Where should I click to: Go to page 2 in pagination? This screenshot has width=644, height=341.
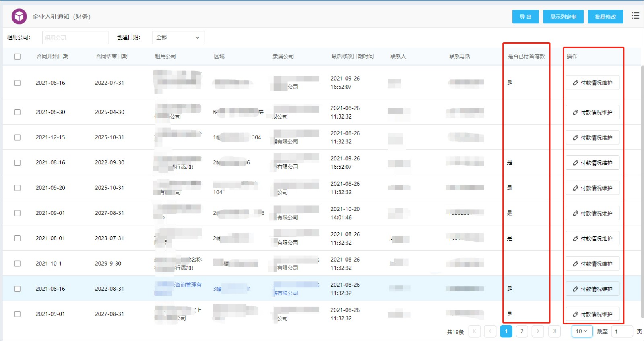[522, 331]
